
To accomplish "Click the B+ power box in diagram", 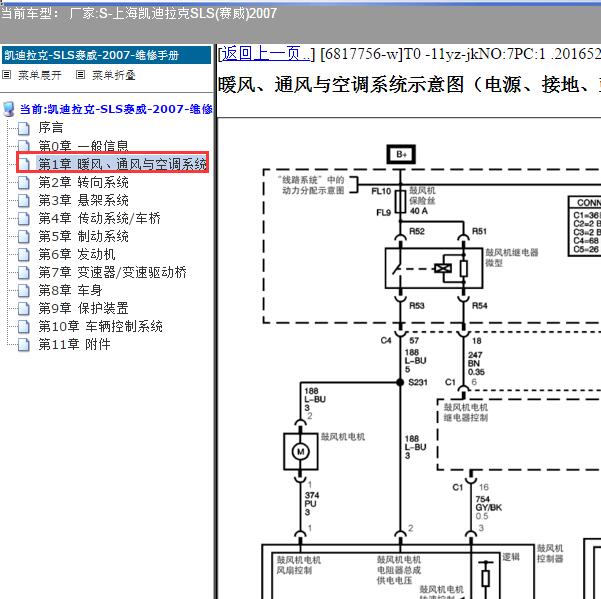I will coord(401,154).
